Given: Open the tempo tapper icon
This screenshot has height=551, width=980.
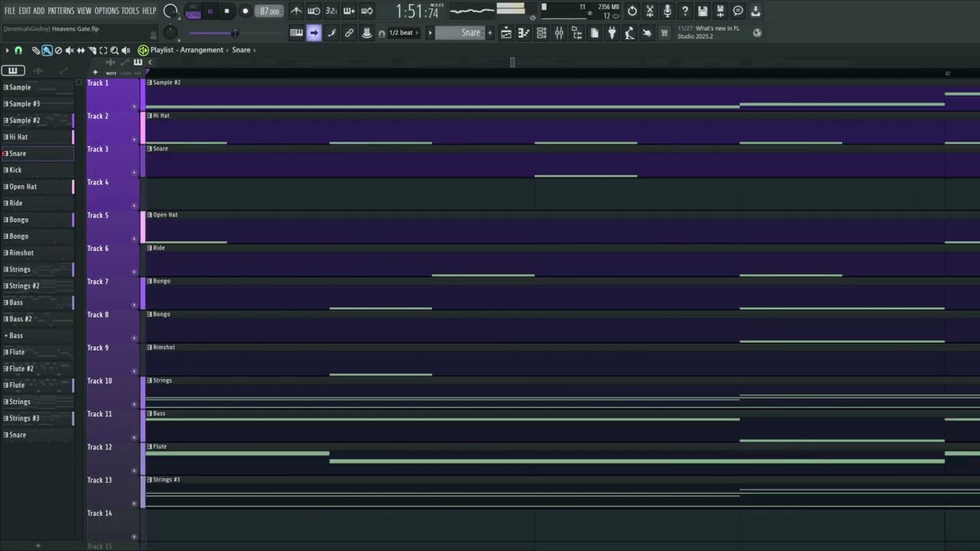Looking at the screenshot, I should pyautogui.click(x=629, y=33).
